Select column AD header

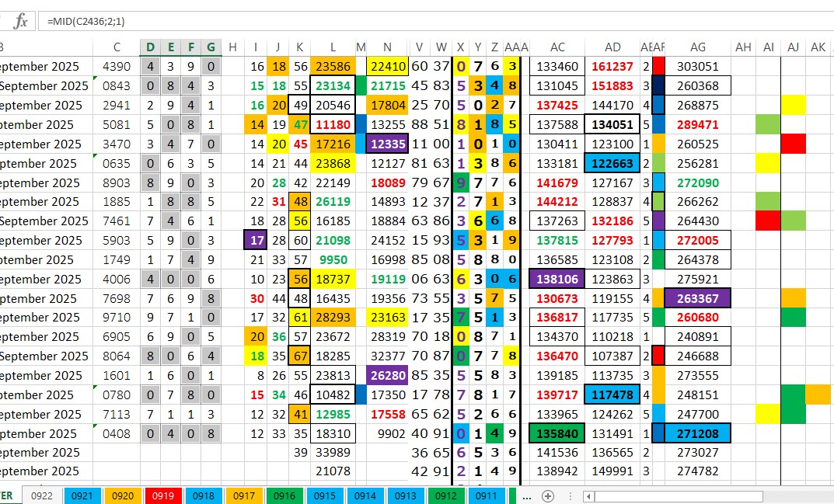point(612,47)
